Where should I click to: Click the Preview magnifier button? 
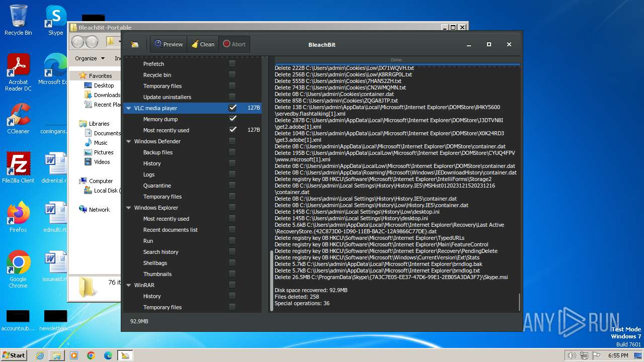click(x=169, y=44)
